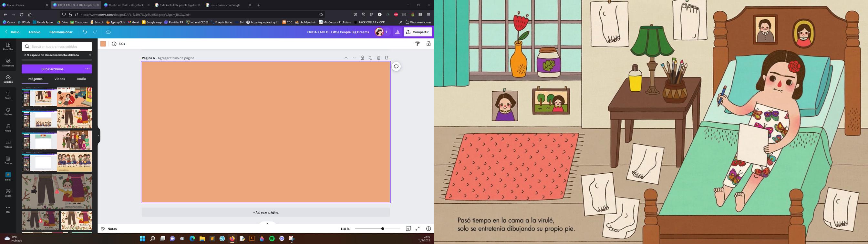
Task: Click the Agregar título de página field
Action: click(x=176, y=58)
